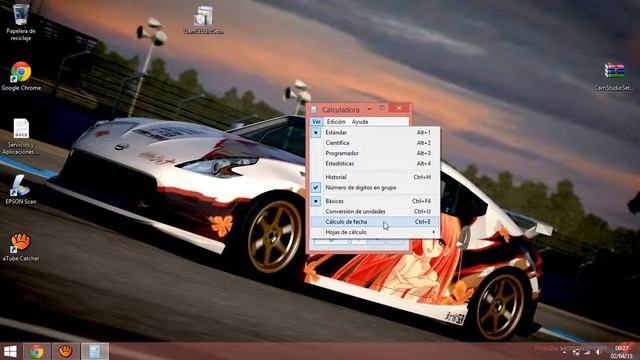Switch to Programador mode
This screenshot has height=360, width=640.
[x=375, y=153]
